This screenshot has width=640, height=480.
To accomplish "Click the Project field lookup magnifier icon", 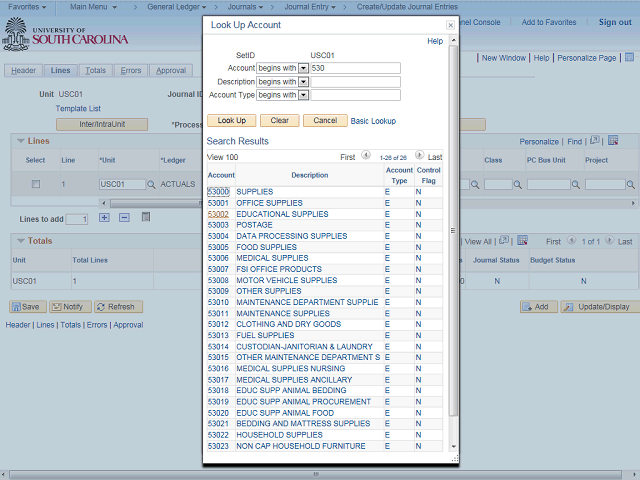I will 633,185.
